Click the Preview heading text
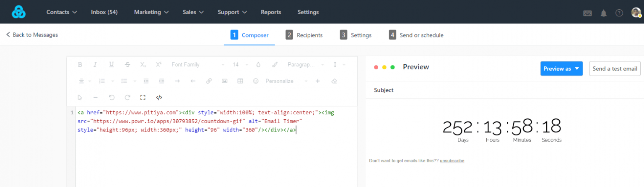The image size is (644, 187). click(x=416, y=67)
